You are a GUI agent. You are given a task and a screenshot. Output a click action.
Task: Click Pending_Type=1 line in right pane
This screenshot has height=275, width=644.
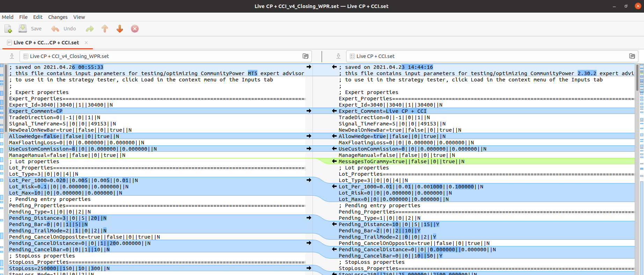pyautogui.click(x=379, y=218)
